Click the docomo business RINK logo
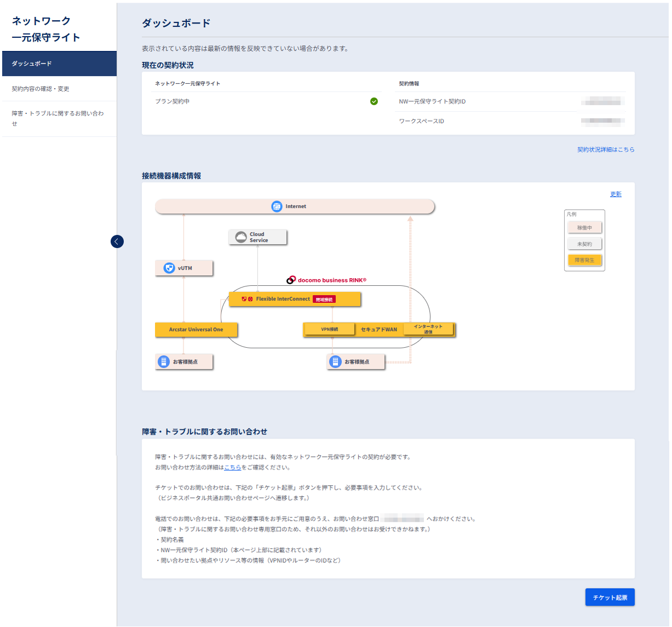The width and height of the screenshot is (672, 627). pos(326,280)
